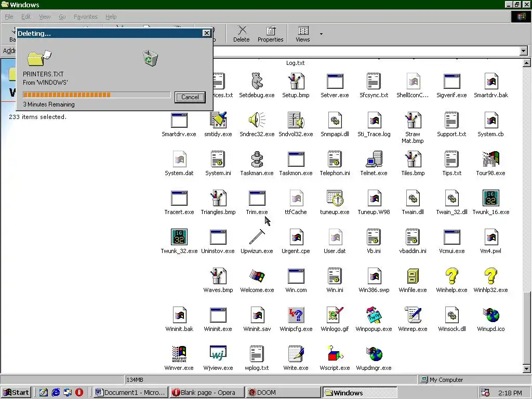Select the Snmpapi.dll gear file icon

click(335, 120)
